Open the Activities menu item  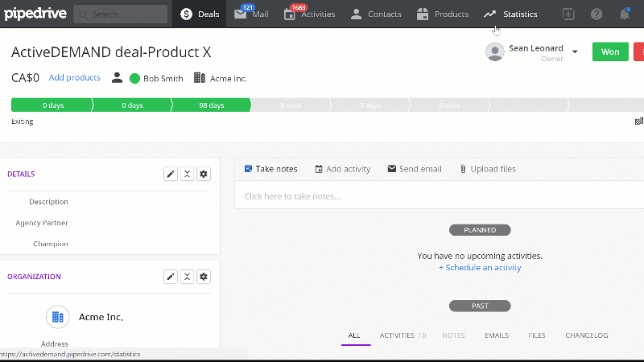coord(309,14)
